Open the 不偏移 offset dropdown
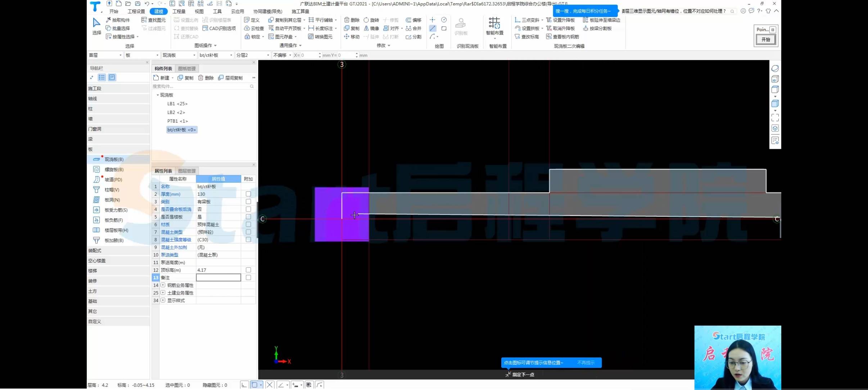This screenshot has width=868, height=390. point(282,55)
